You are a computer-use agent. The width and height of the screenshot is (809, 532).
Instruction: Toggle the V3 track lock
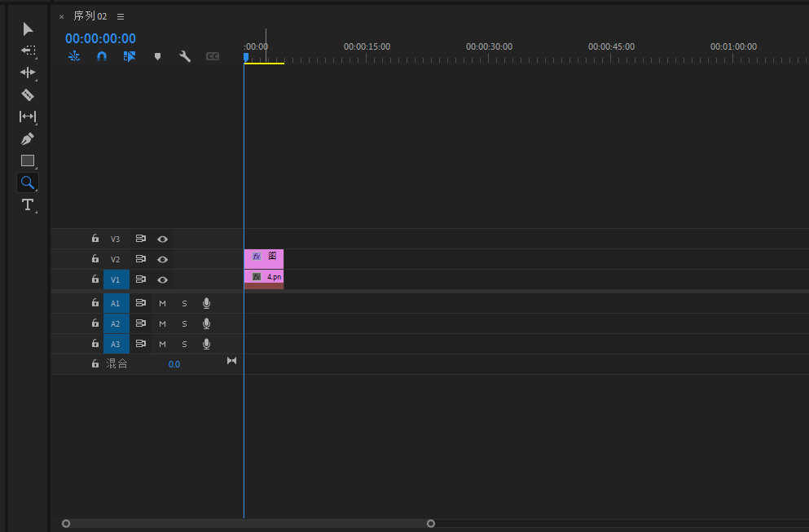[x=95, y=239]
